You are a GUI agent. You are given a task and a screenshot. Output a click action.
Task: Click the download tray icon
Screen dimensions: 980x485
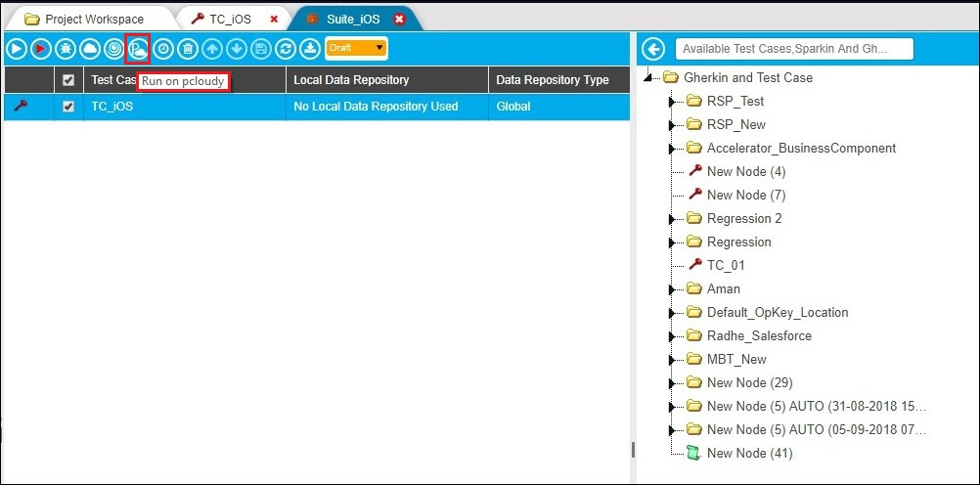309,49
